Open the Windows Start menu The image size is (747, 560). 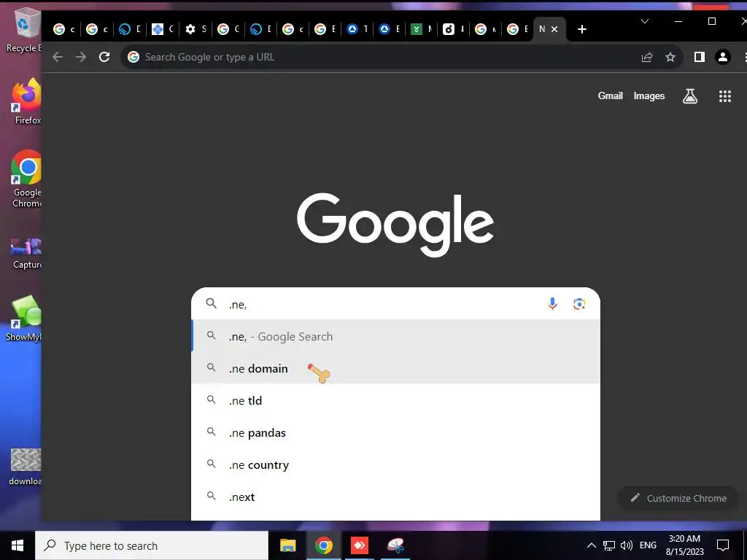(18, 545)
